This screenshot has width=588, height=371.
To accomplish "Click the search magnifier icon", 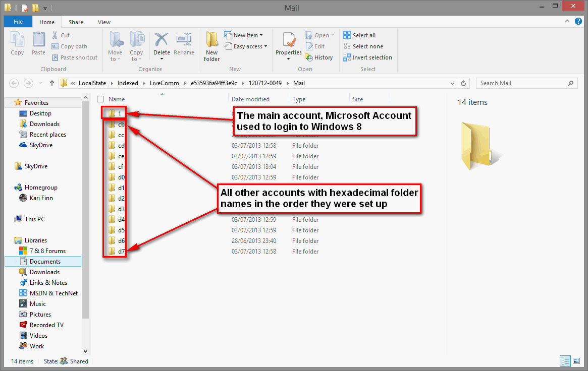I will [570, 83].
